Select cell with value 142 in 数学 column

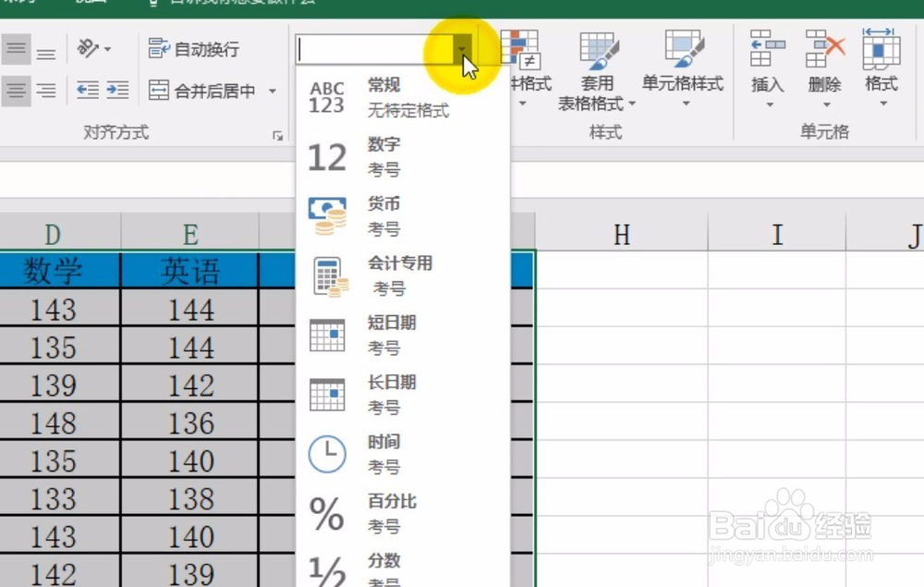pos(59,571)
